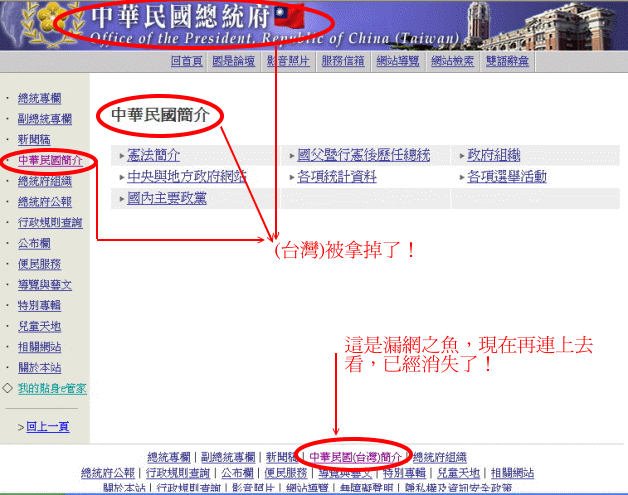The width and height of the screenshot is (628, 495).
Task: Open 總統府組織 in the left sidebar
Action: tap(45, 181)
